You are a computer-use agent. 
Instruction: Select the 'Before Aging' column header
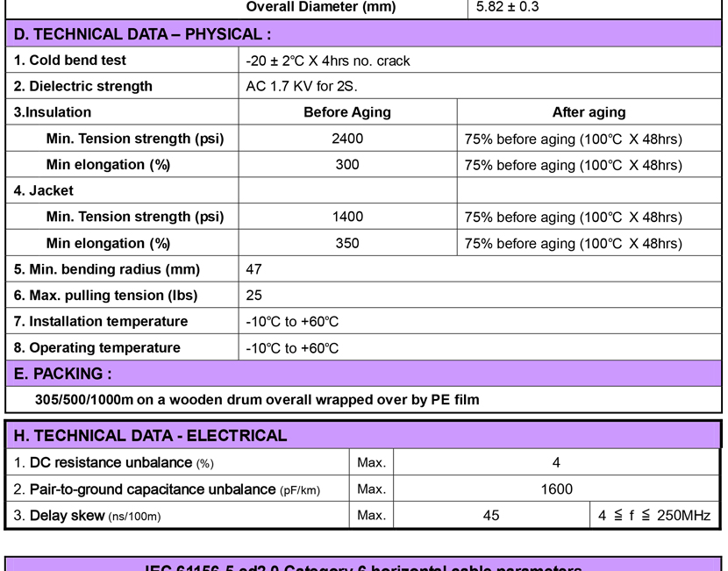tap(347, 112)
